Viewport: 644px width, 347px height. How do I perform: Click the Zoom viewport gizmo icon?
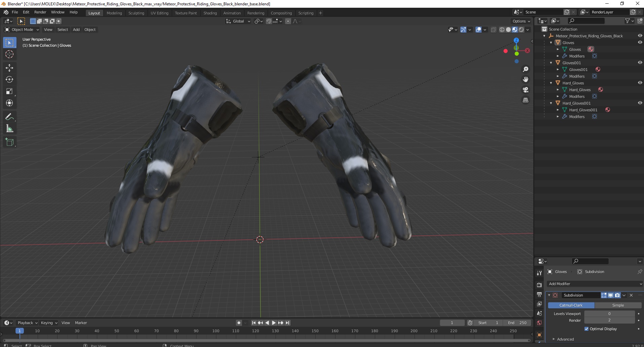pos(525,69)
